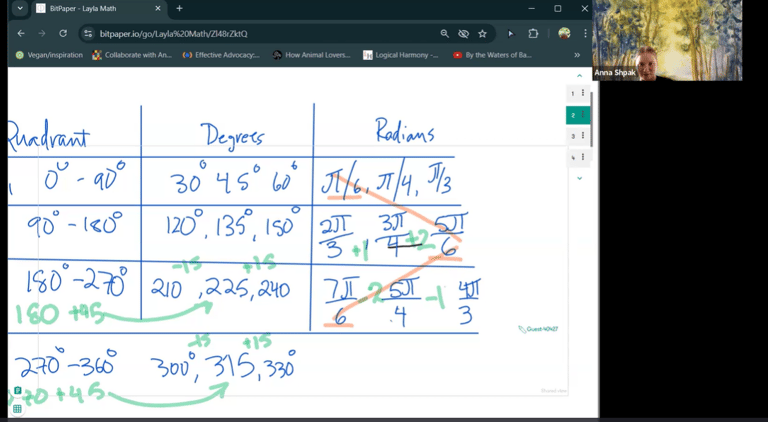Image resolution: width=768 pixels, height=422 pixels.
Task: Close the Chrome window
Action: 584,8
